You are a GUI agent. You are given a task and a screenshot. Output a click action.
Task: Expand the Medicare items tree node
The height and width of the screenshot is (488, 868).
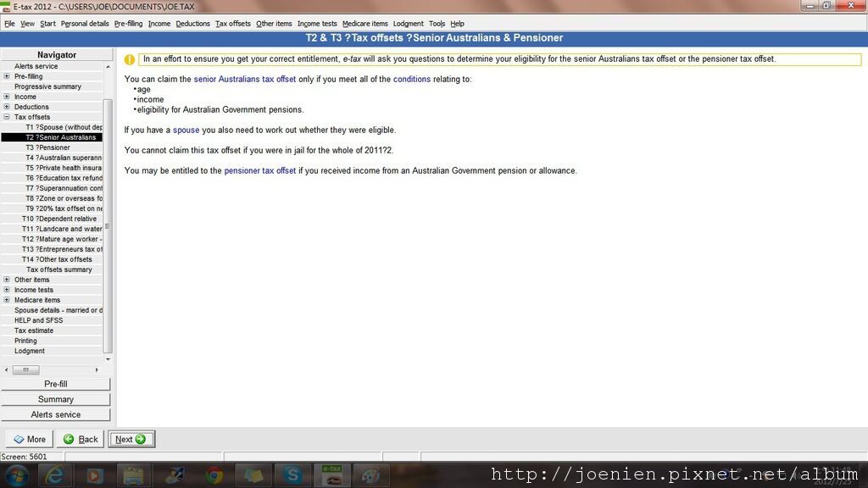[x=7, y=300]
